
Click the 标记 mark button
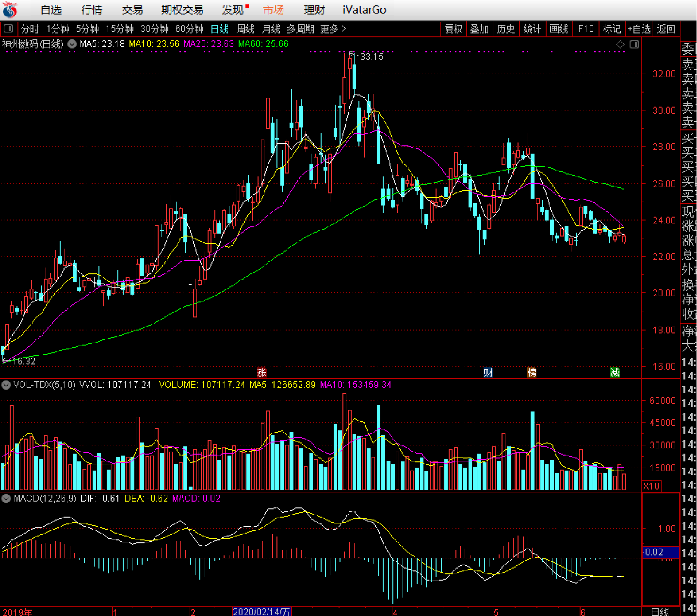pos(612,29)
